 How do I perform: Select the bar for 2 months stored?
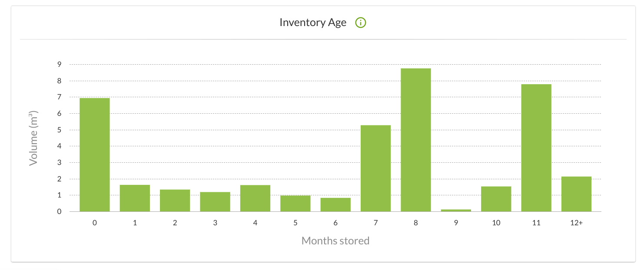point(175,201)
